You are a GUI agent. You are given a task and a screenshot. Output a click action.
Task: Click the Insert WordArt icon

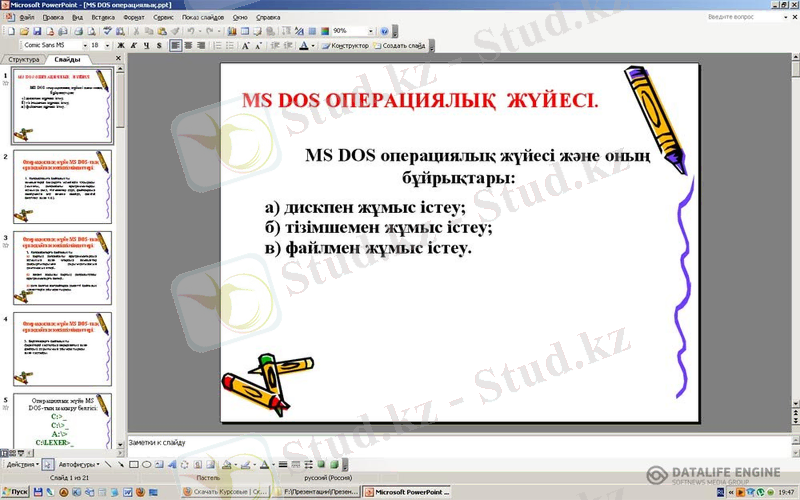coord(172,464)
